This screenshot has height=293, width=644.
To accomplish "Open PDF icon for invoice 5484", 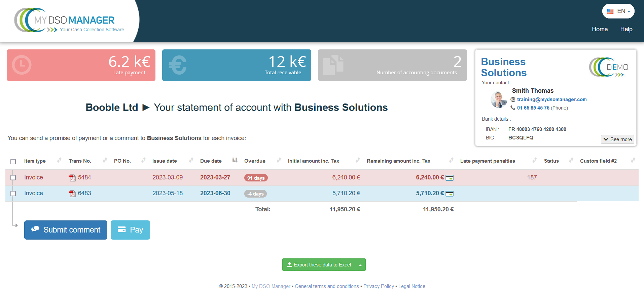I will point(72,178).
